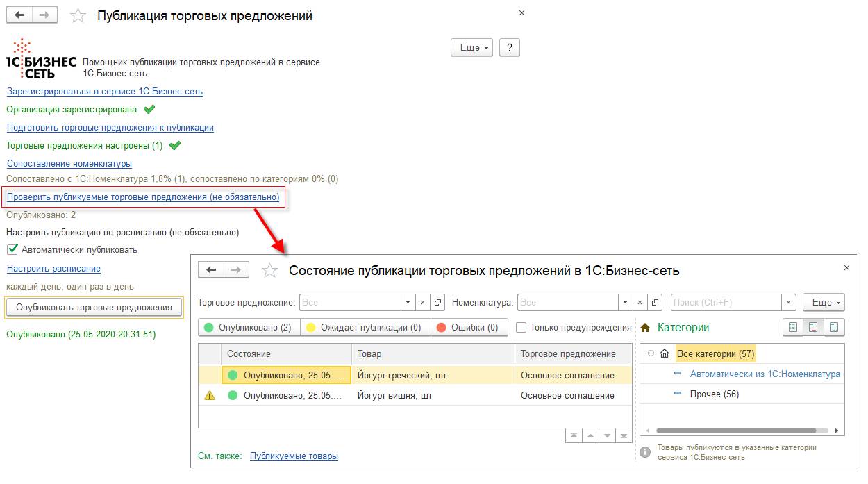This screenshot has width=868, height=484.
Task: Clear the Номенклатура filter field
Action: pyautogui.click(x=642, y=303)
